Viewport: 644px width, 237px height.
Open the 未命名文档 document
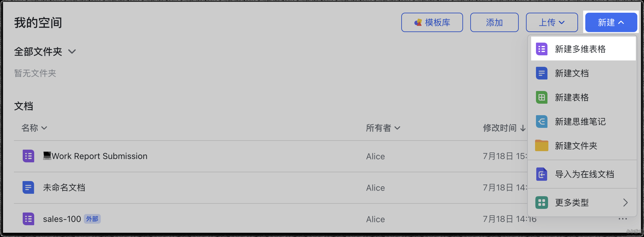tap(64, 188)
